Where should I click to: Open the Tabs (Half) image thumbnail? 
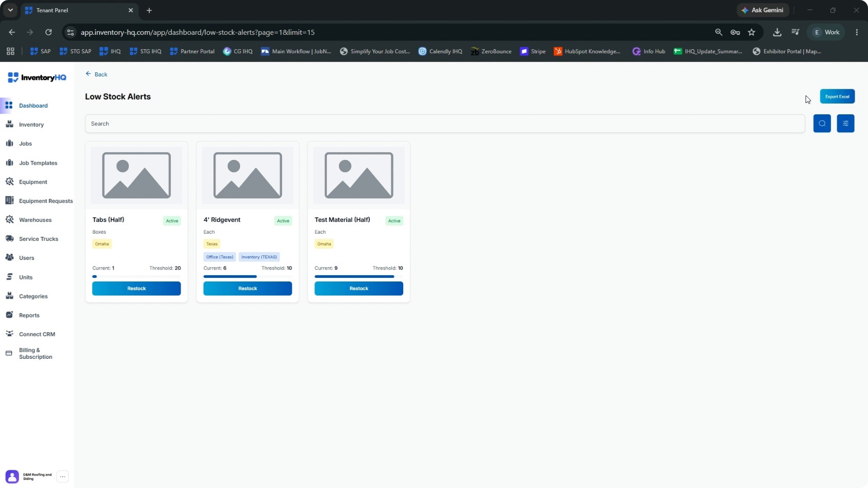point(136,175)
